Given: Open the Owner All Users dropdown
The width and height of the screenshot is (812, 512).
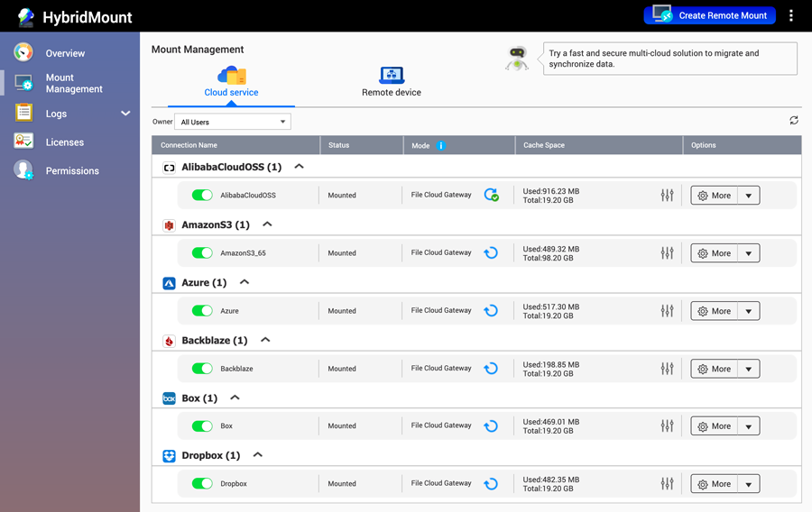Looking at the screenshot, I should point(233,122).
